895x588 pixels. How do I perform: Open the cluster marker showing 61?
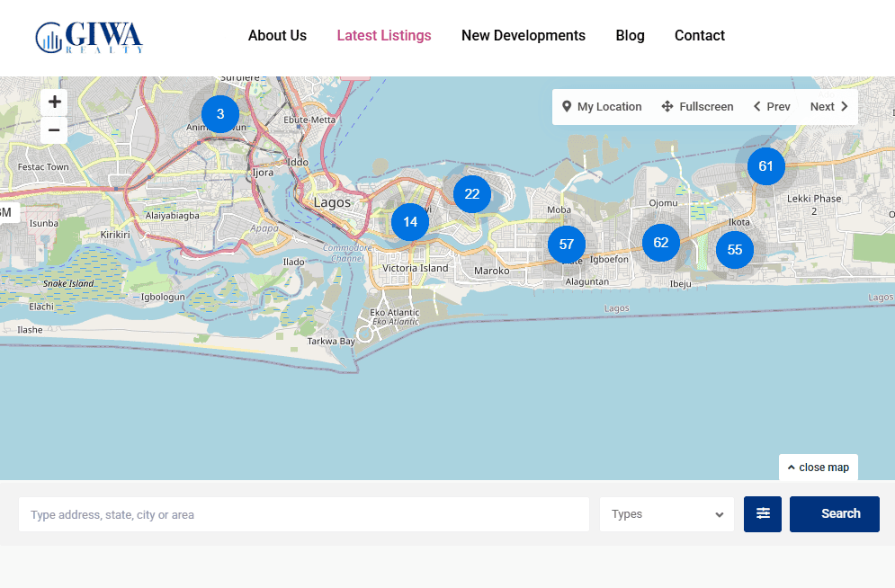click(766, 166)
